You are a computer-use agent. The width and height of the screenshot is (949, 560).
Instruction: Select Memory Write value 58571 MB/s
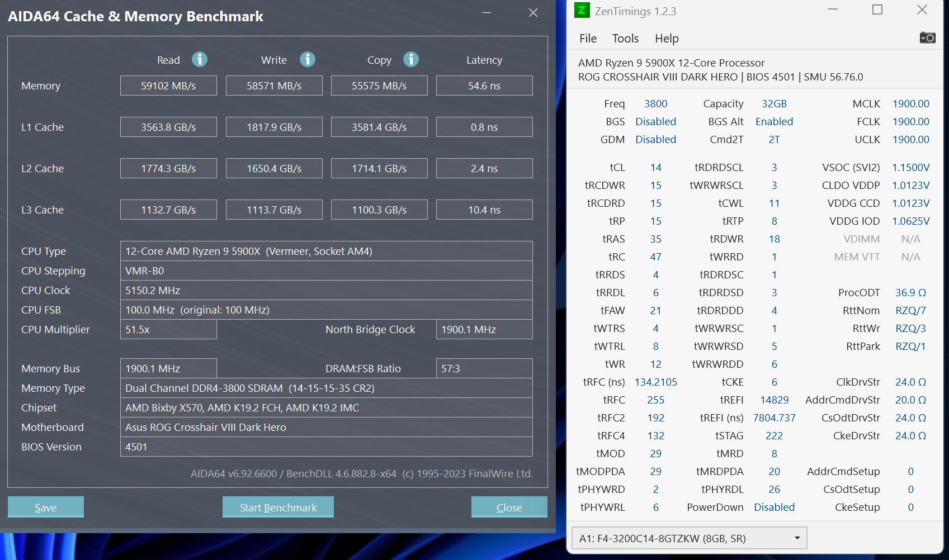coord(274,86)
